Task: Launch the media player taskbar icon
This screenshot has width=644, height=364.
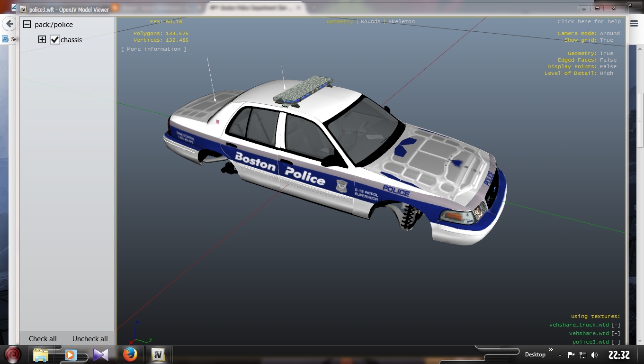Action: [x=71, y=355]
